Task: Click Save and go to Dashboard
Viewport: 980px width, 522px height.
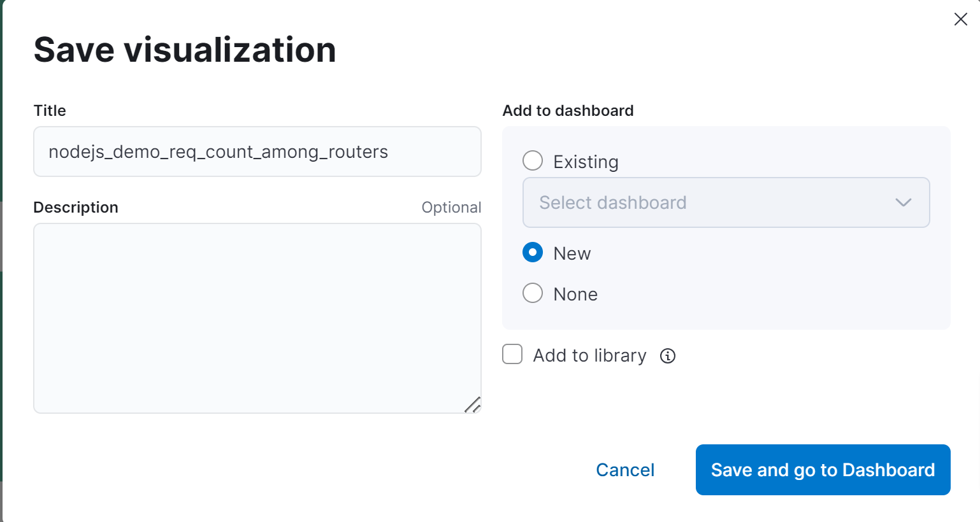Action: [823, 470]
